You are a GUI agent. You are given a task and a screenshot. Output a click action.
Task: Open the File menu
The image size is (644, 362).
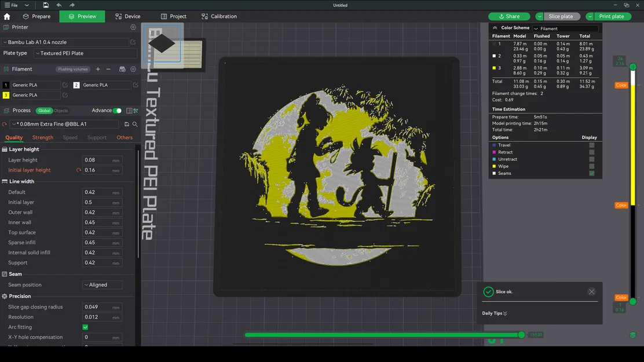click(12, 5)
